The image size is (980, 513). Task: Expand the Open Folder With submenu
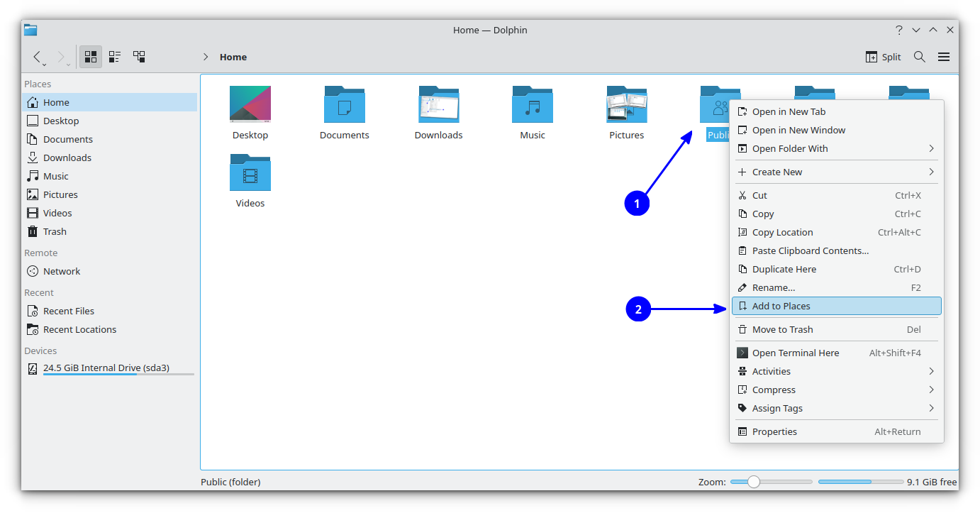789,148
